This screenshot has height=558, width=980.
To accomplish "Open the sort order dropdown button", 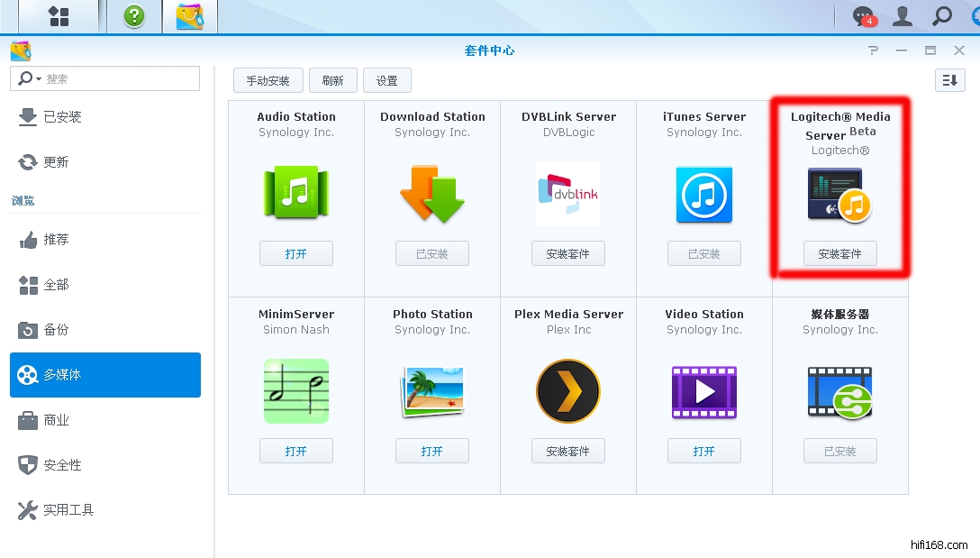I will 949,80.
